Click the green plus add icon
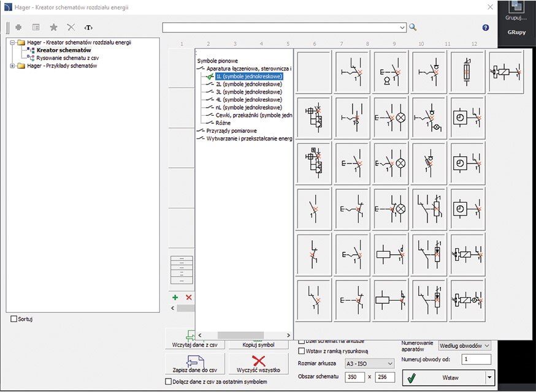536x392 pixels. (175, 297)
